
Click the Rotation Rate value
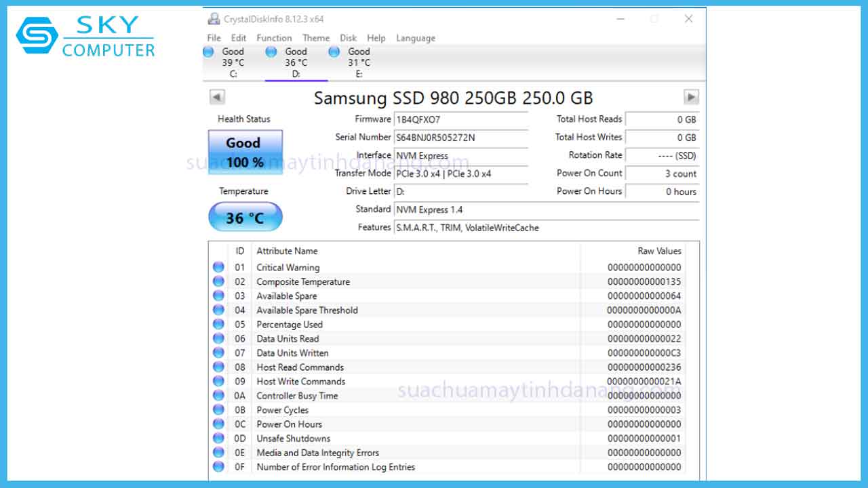[x=662, y=155]
